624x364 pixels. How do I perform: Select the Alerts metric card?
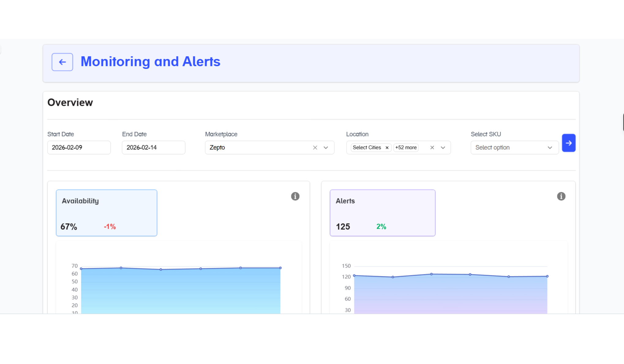[382, 213]
